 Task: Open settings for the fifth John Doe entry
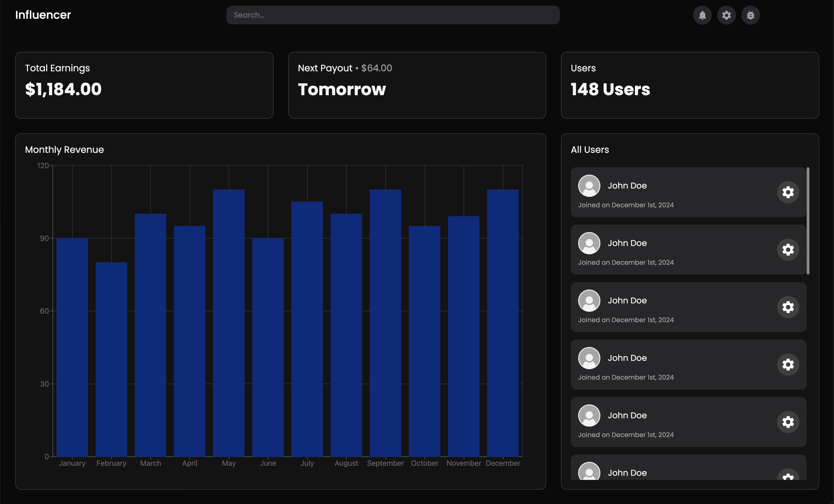788,422
